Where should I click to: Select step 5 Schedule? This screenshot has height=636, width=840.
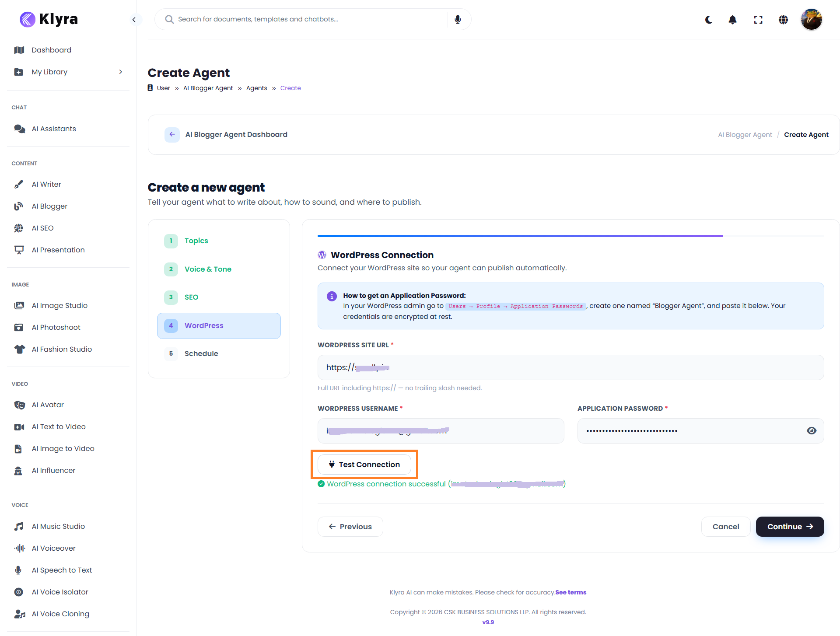[219, 353]
